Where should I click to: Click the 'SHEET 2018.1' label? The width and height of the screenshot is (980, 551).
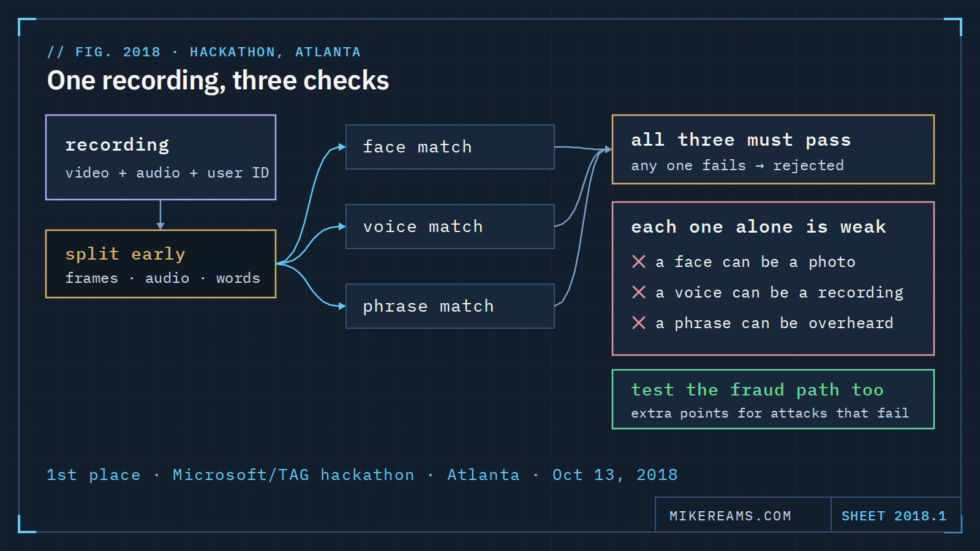(x=894, y=516)
